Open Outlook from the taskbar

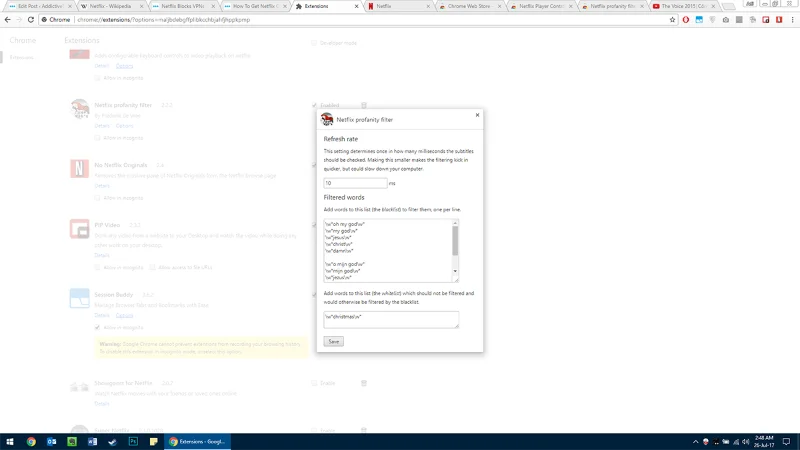point(52,441)
